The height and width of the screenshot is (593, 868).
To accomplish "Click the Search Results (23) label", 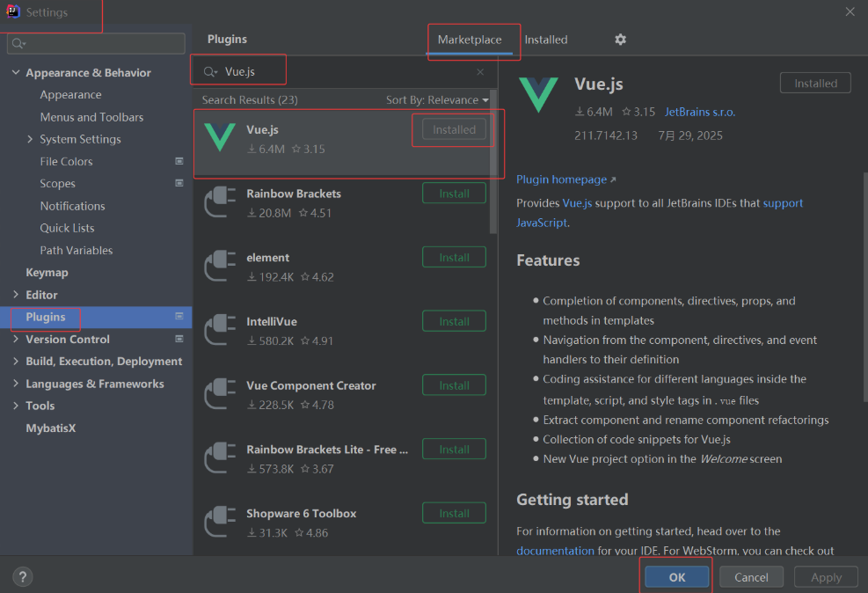I will tap(250, 100).
